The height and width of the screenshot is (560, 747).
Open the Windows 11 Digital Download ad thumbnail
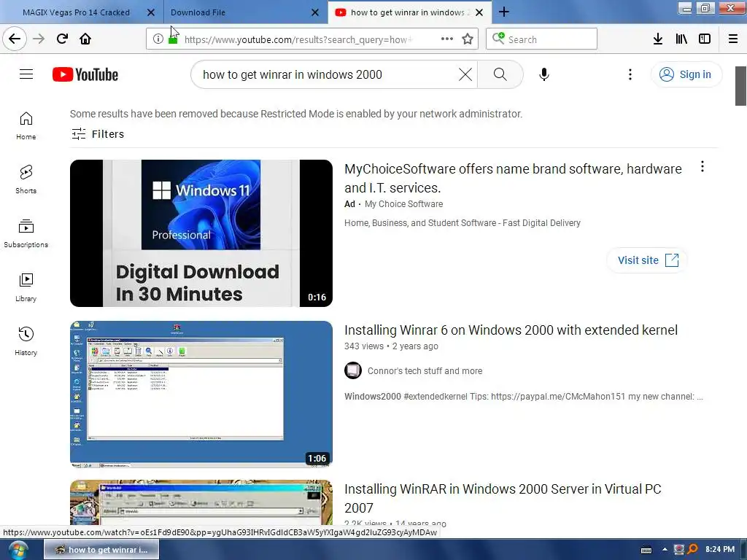201,233
